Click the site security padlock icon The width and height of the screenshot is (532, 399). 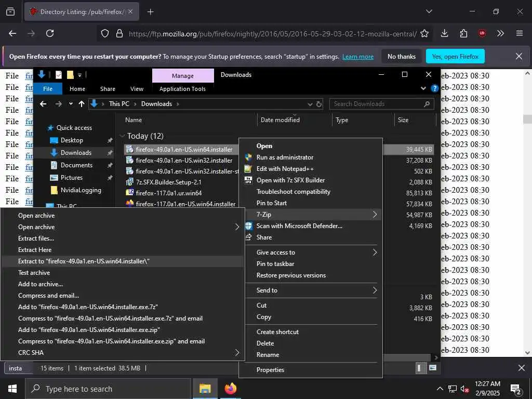click(119, 33)
